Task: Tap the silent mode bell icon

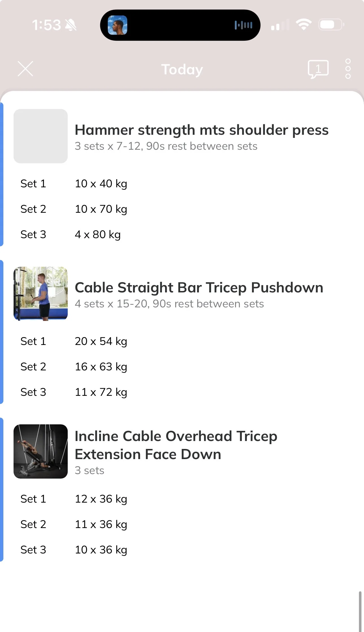Action: [x=71, y=25]
